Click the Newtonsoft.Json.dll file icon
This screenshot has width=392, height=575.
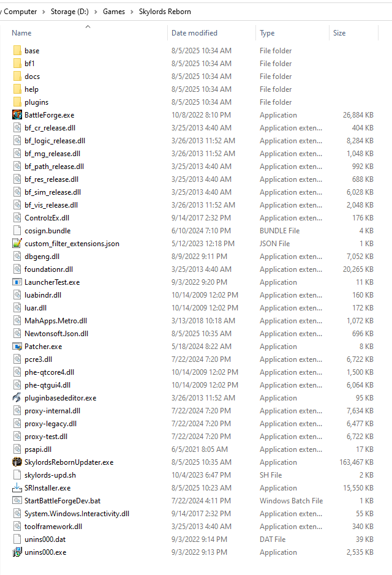click(17, 333)
